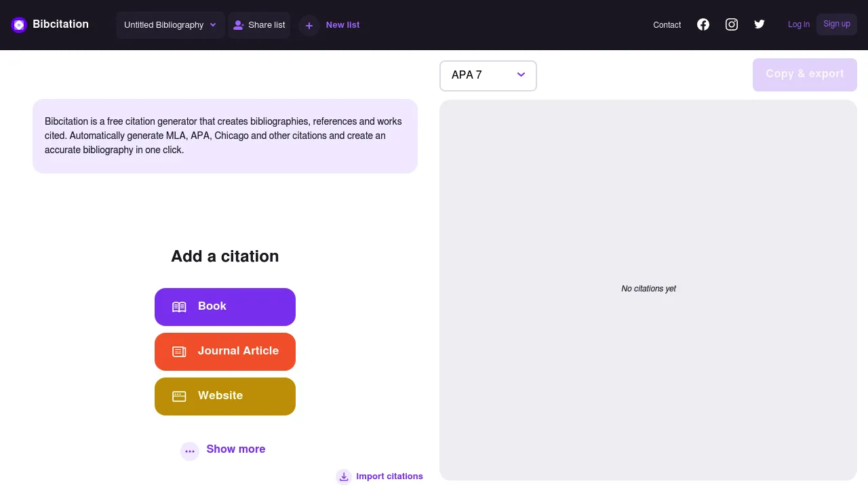This screenshot has height=488, width=868.
Task: Open Bibcitation's Facebook page
Action: pyautogui.click(x=703, y=24)
